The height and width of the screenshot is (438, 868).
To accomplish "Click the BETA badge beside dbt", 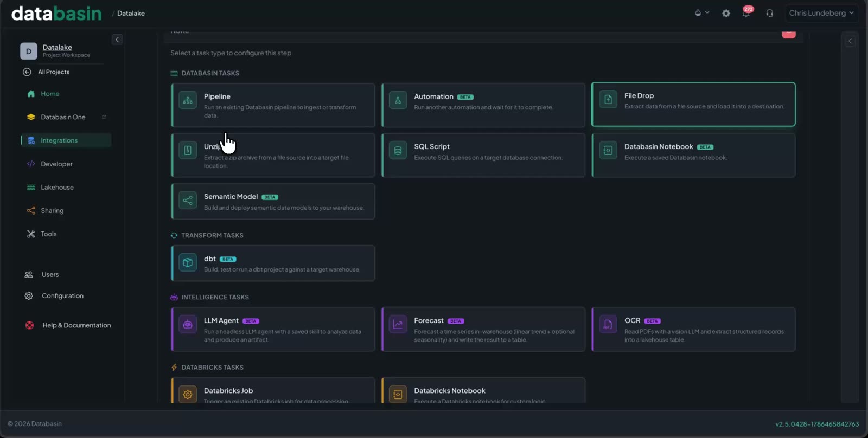I will click(x=228, y=259).
